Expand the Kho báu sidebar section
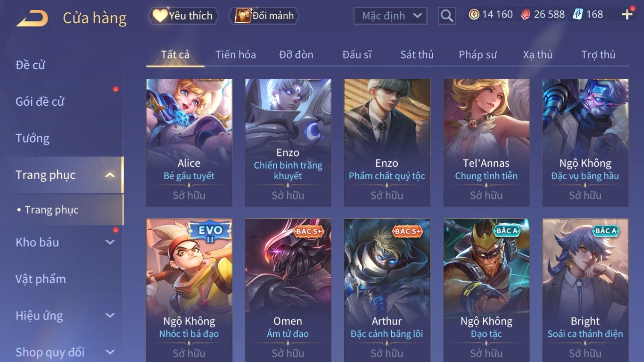The height and width of the screenshot is (362, 644). tap(110, 242)
